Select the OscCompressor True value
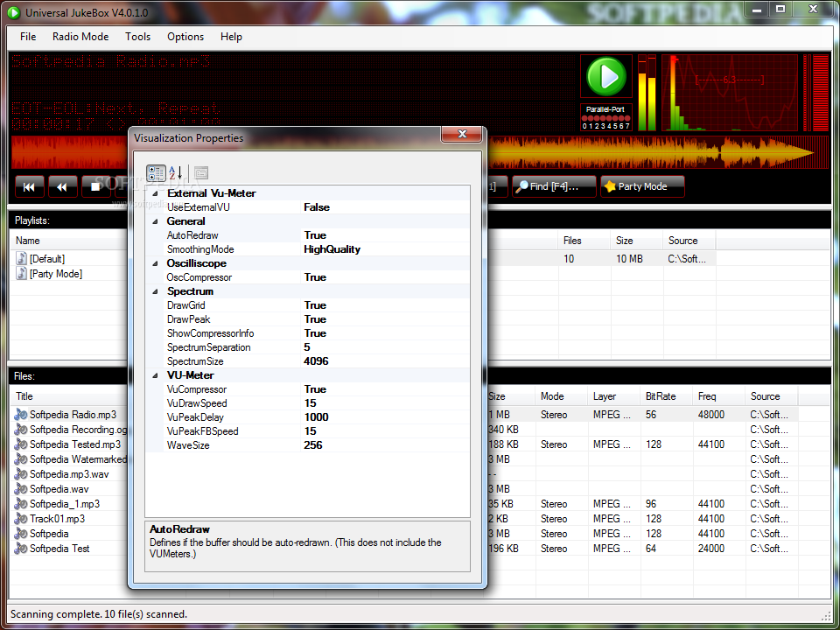Viewport: 840px width, 630px height. point(315,277)
